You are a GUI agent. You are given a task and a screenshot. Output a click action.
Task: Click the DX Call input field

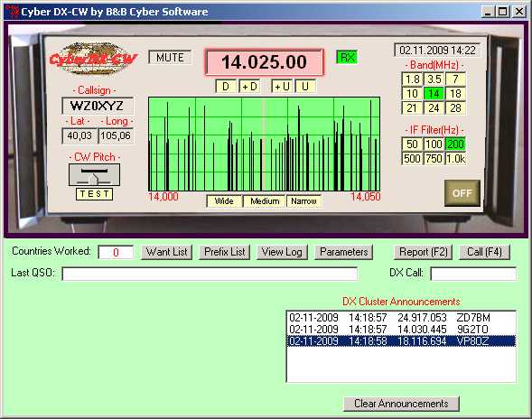(473, 274)
